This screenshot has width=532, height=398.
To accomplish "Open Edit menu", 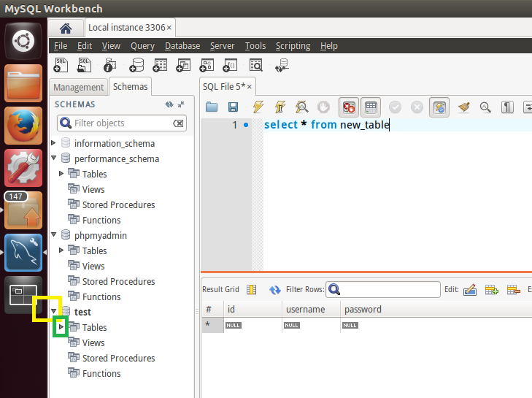I will tap(85, 46).
